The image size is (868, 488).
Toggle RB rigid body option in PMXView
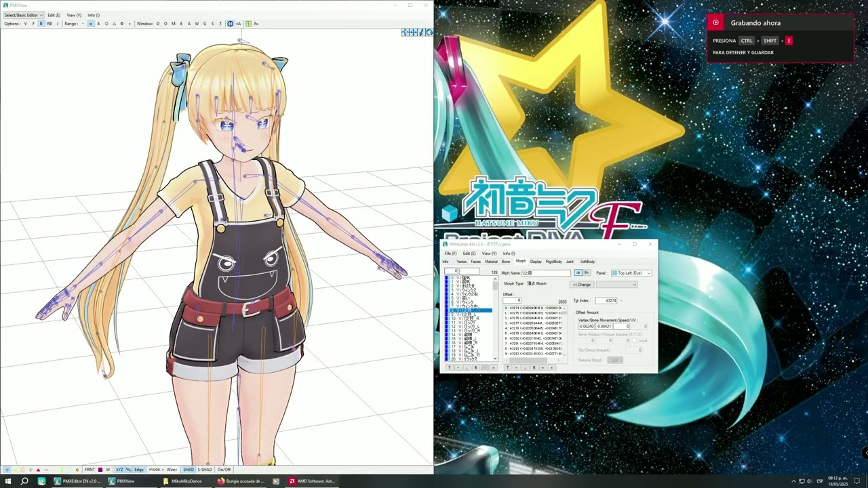point(50,24)
